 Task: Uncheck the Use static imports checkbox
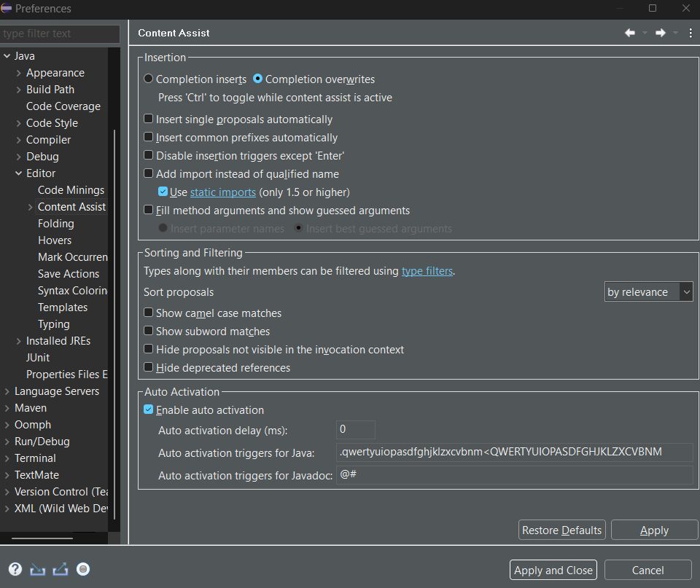point(163,192)
